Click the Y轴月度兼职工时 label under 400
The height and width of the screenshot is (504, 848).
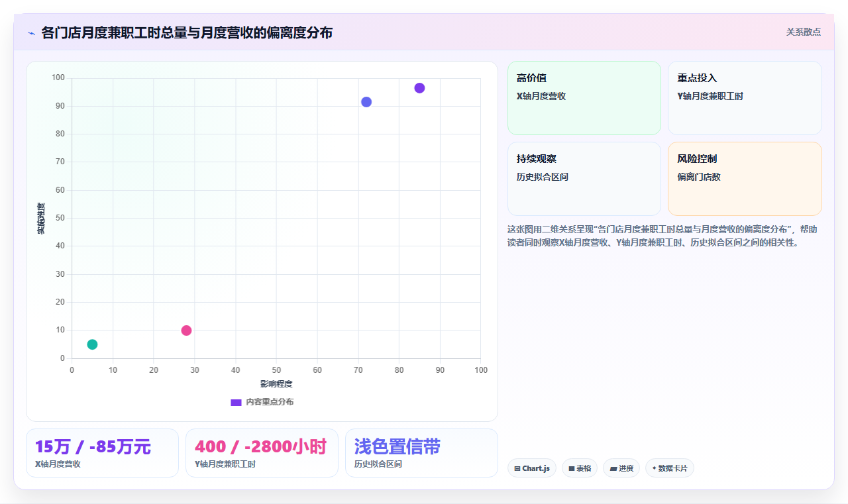tap(225, 464)
